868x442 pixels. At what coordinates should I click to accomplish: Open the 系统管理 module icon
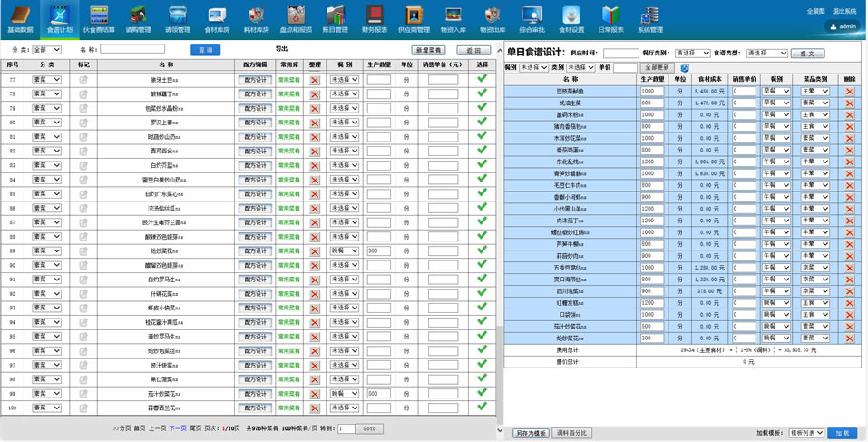649,18
